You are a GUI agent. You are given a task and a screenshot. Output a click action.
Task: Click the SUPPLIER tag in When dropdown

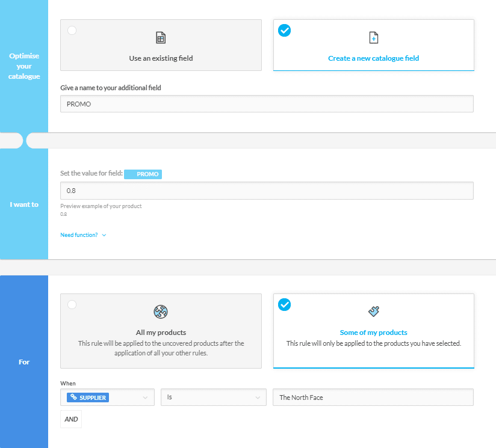[x=88, y=397]
